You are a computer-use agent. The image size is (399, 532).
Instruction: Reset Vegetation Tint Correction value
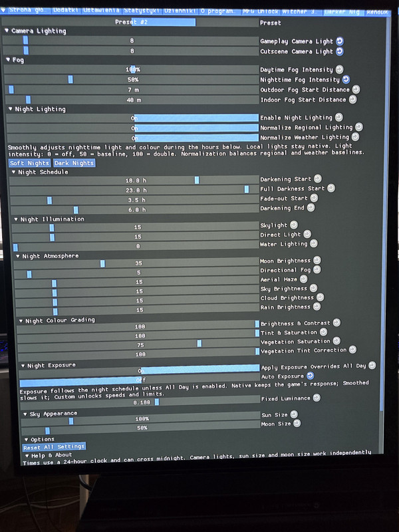[353, 350]
